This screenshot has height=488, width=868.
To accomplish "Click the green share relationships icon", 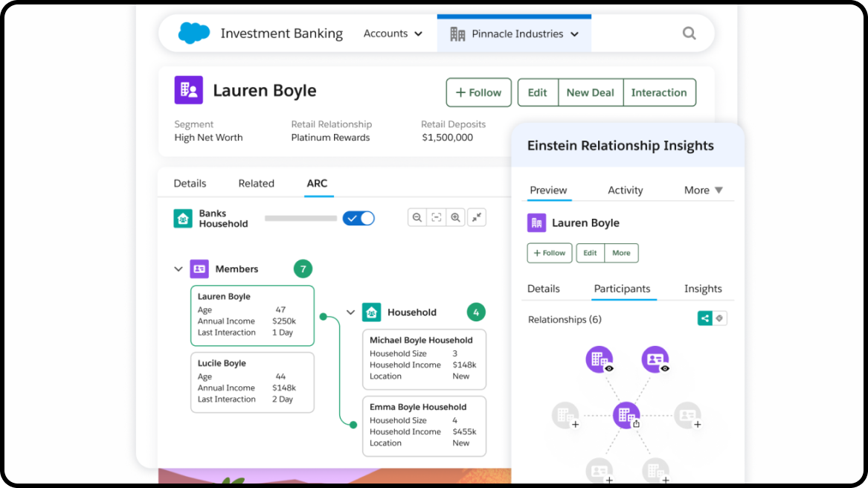I will (704, 318).
